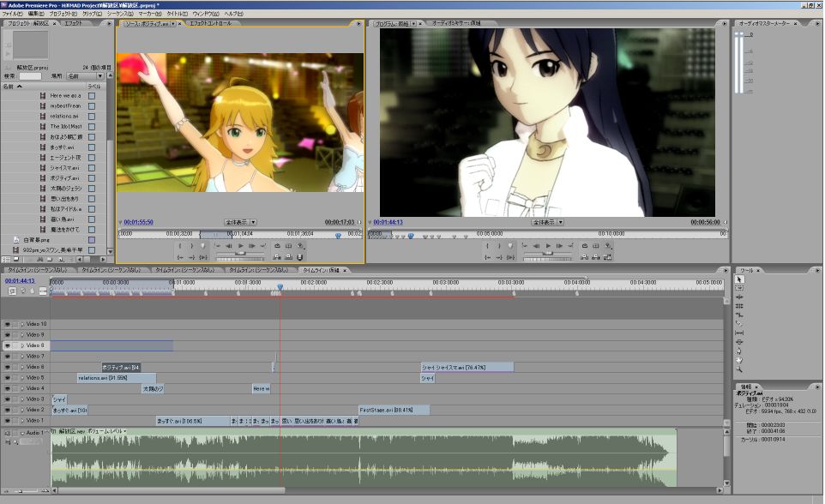The image size is (825, 504).
Task: Click Source monitor shuttle slider
Action: (241, 254)
